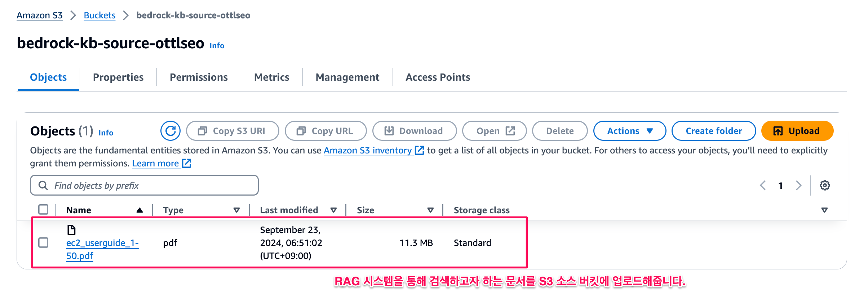Open the ec2_userguide_1-50.pdf link
This screenshot has height=304, width=868.
(x=102, y=243)
